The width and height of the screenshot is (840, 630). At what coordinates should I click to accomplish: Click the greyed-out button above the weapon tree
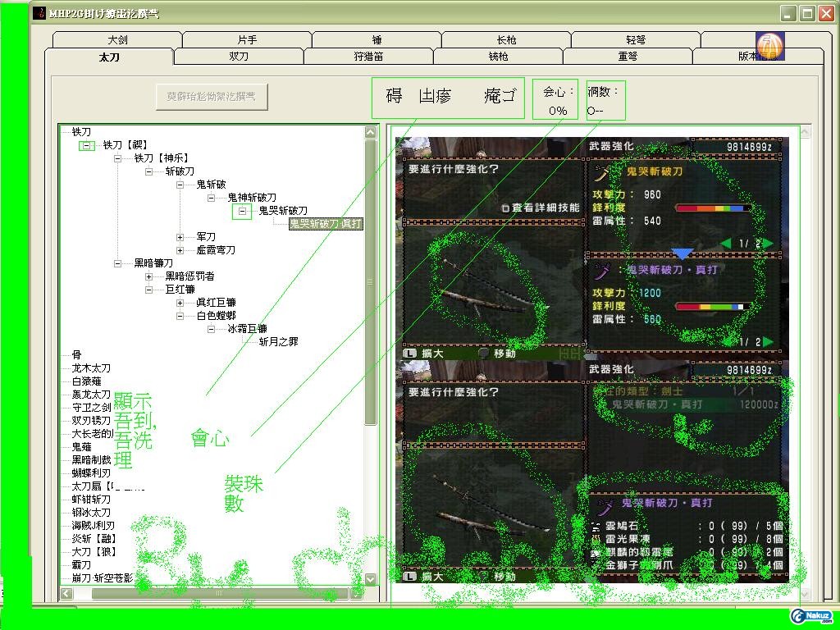click(212, 97)
